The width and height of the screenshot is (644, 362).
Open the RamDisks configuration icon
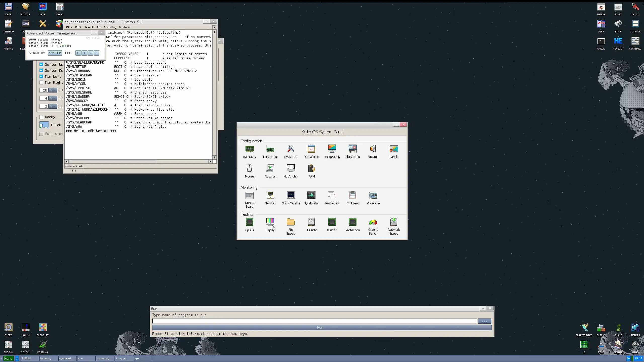pos(249,150)
